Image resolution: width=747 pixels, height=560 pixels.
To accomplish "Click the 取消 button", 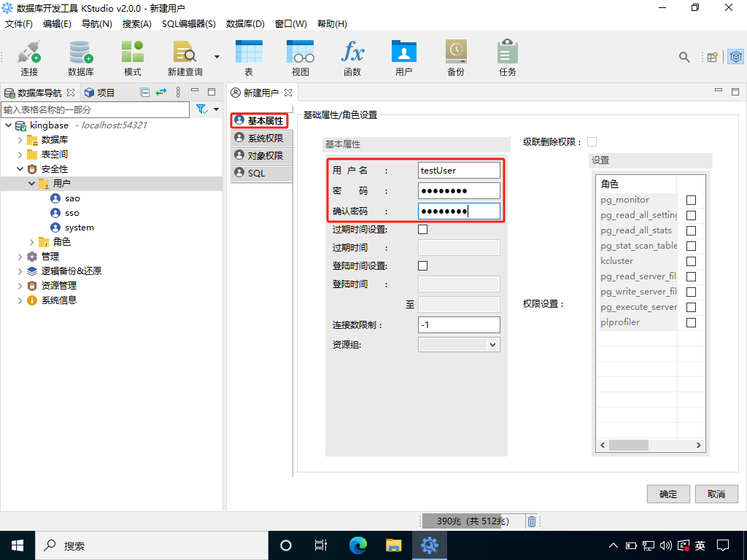I will (716, 494).
